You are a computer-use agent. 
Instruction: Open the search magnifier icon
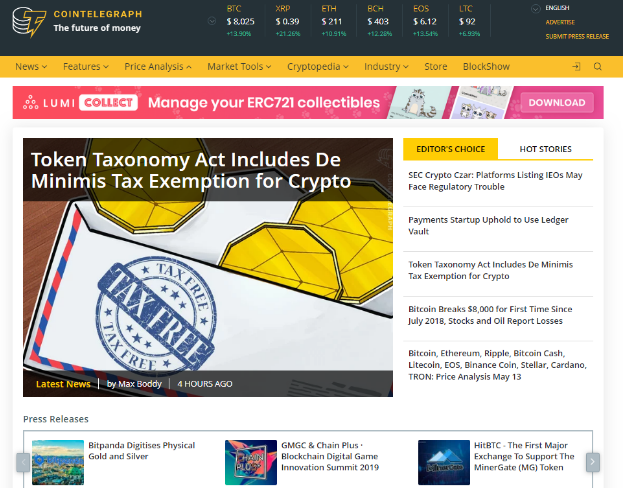pyautogui.click(x=598, y=67)
